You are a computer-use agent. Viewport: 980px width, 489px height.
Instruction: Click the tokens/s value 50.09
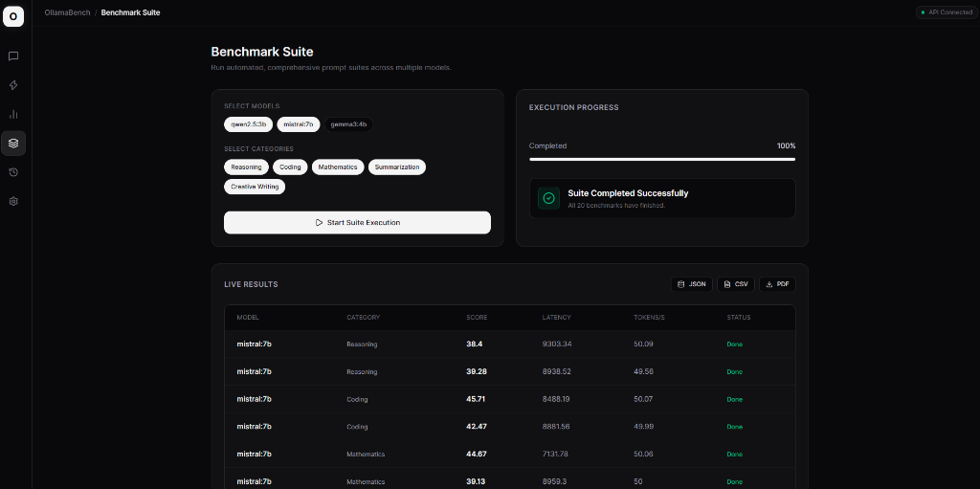click(x=644, y=344)
